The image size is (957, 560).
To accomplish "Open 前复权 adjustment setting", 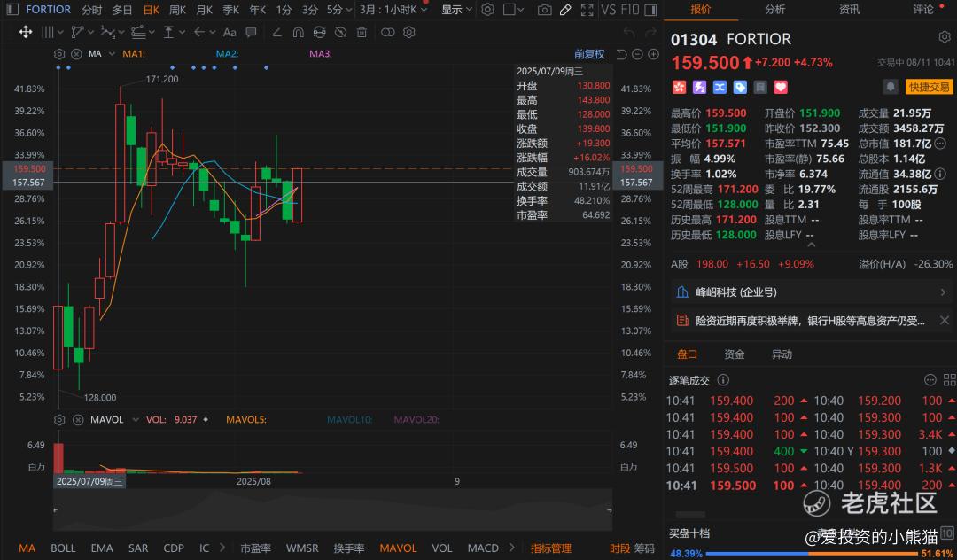I will click(x=589, y=54).
